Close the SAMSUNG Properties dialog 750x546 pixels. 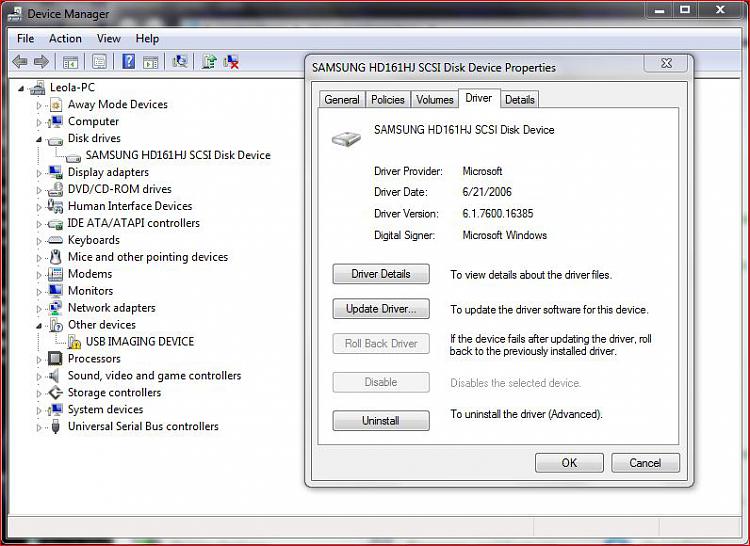coord(666,63)
